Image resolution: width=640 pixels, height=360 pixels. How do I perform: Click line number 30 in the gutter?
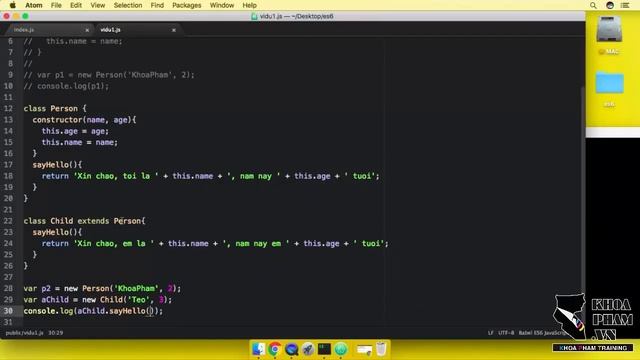pos(9,311)
